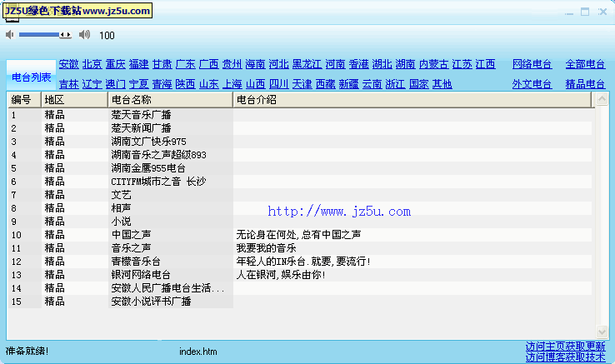Select the 相声 station row

[300, 208]
